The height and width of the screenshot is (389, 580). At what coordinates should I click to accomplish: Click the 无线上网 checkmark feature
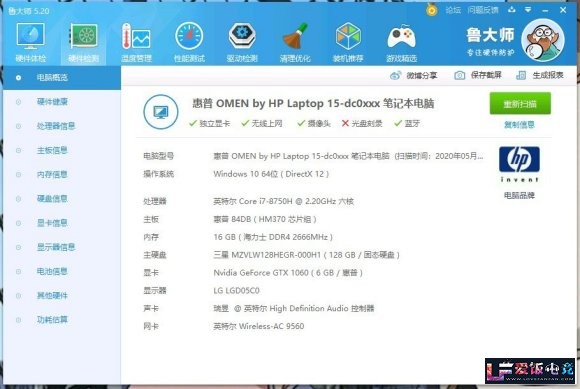262,123
